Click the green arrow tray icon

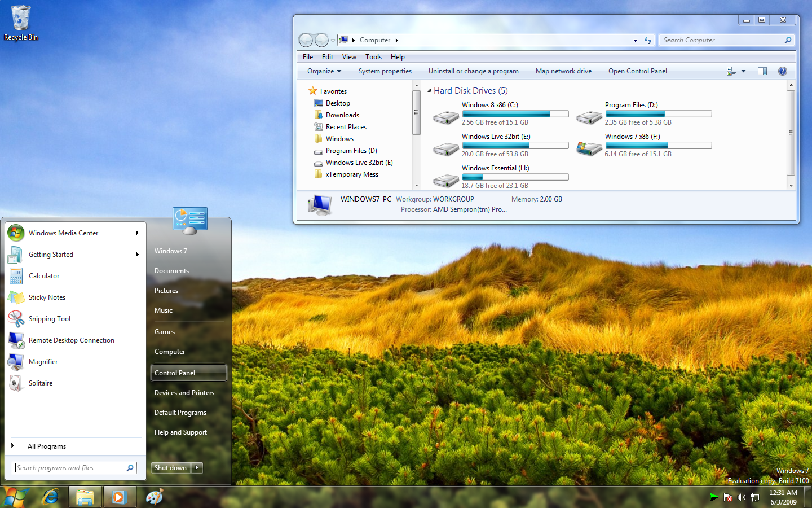pos(714,497)
